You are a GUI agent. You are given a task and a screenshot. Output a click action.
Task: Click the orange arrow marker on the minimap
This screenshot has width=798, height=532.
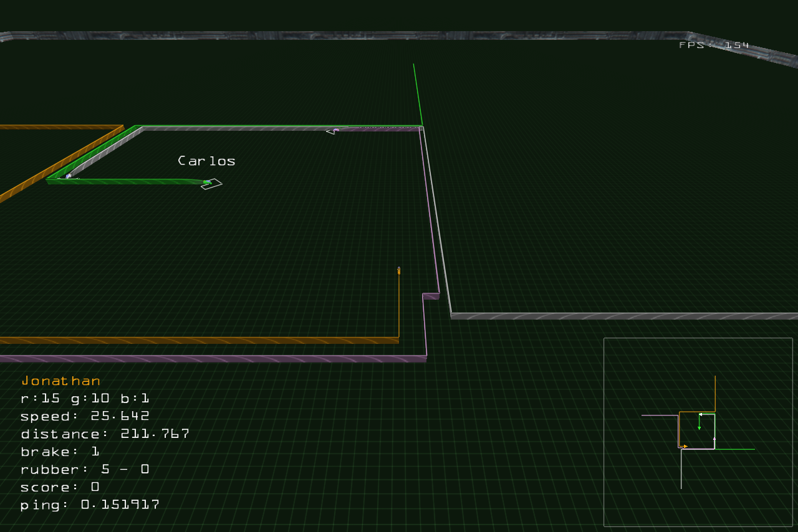click(x=685, y=446)
